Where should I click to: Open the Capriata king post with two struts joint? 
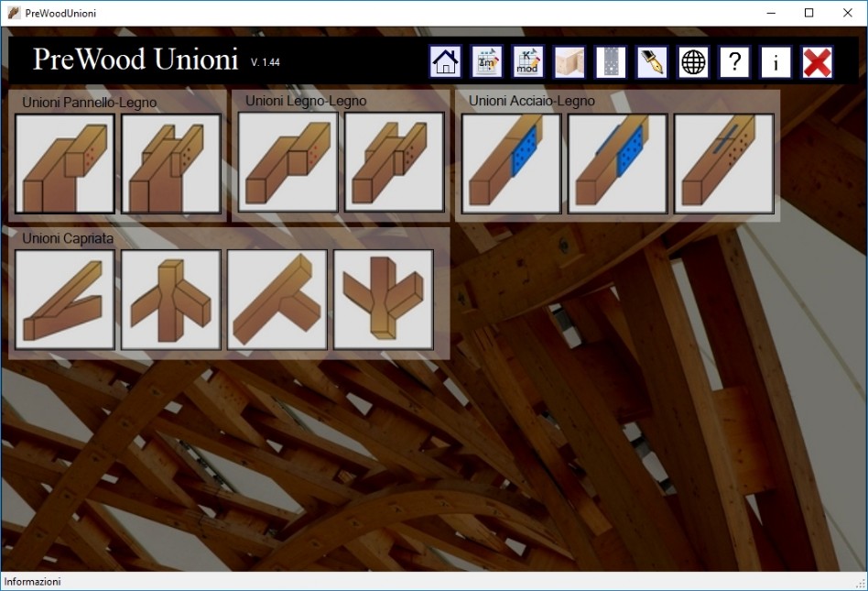point(171,300)
